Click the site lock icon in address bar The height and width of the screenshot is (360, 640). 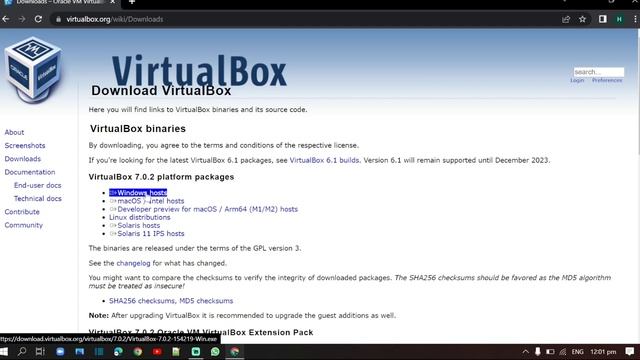(x=58, y=19)
